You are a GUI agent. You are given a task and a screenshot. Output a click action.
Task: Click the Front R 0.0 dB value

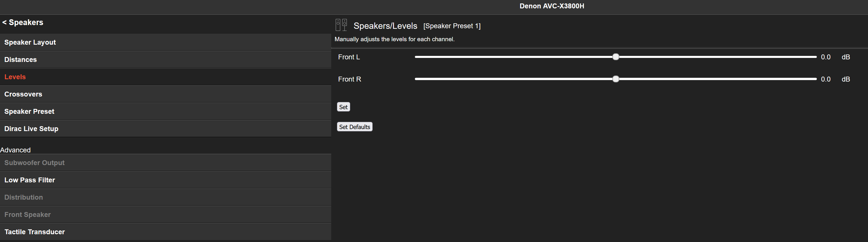tap(825, 79)
